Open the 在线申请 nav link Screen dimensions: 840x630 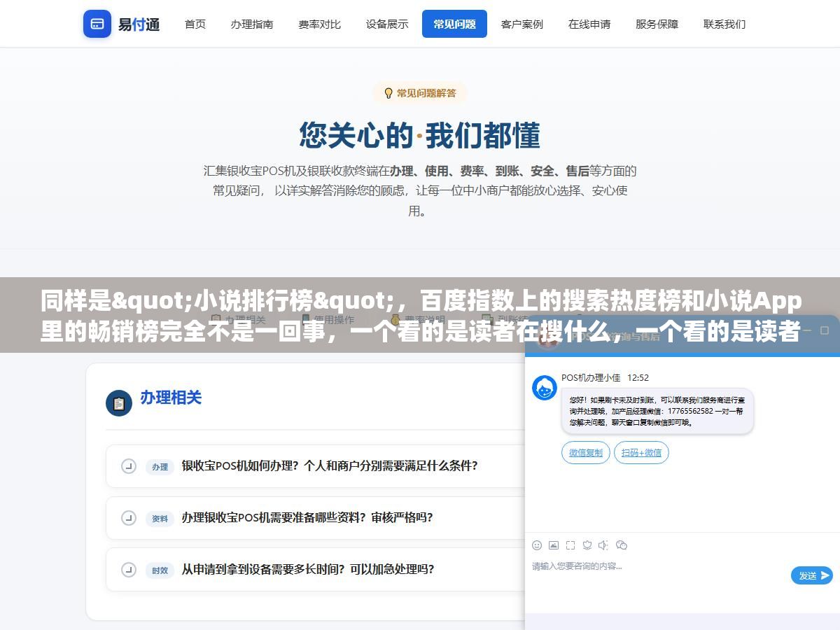[x=589, y=24]
